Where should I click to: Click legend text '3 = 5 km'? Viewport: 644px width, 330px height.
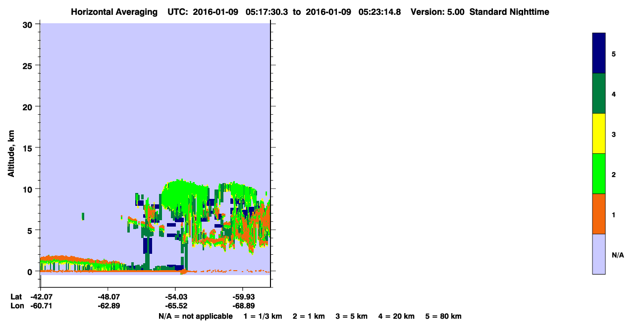[x=352, y=316]
